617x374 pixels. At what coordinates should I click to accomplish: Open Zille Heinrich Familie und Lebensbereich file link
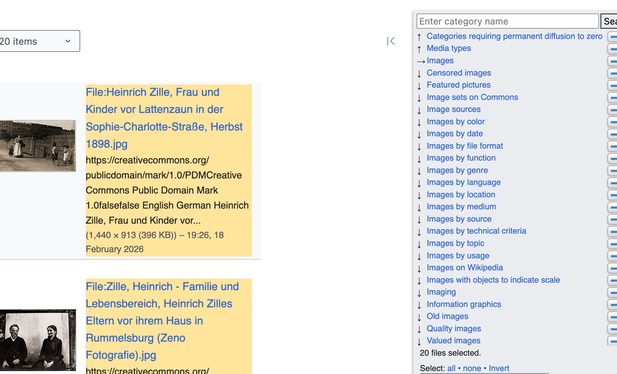coord(162,320)
